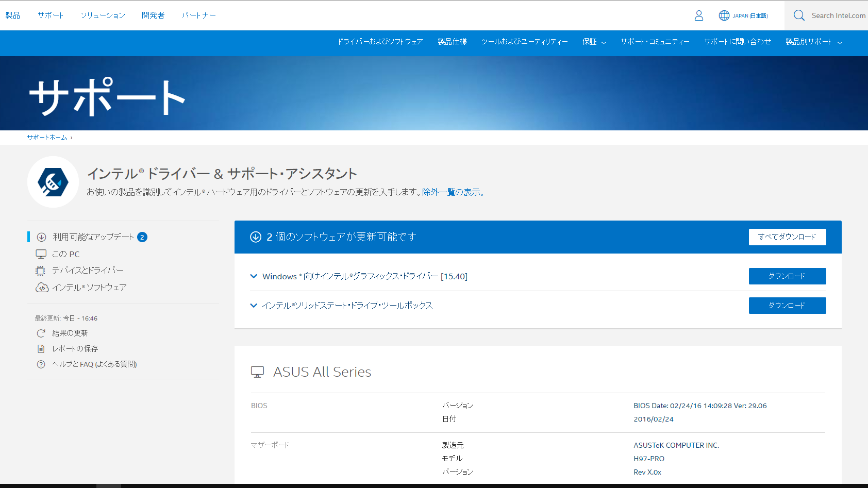Click the document icon beside レポートの保存
The width and height of the screenshot is (868, 488).
[x=41, y=349]
